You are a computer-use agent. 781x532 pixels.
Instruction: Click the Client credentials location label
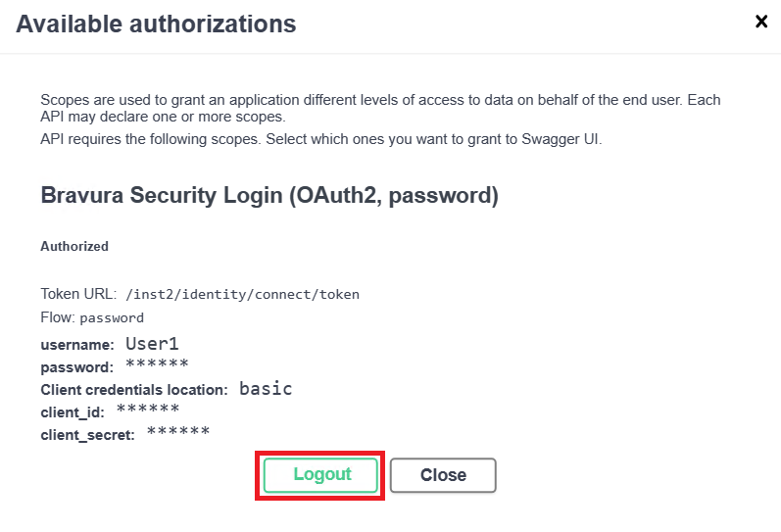tap(134, 390)
